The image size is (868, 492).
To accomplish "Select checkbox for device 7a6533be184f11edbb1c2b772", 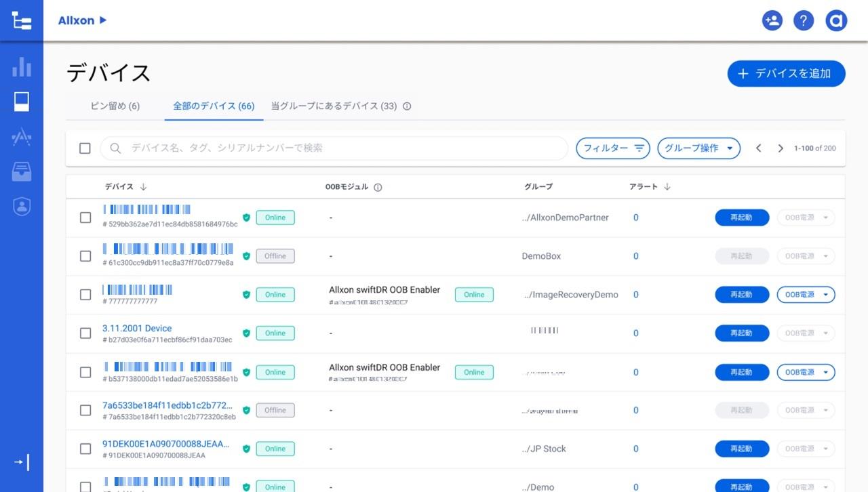I will (85, 410).
